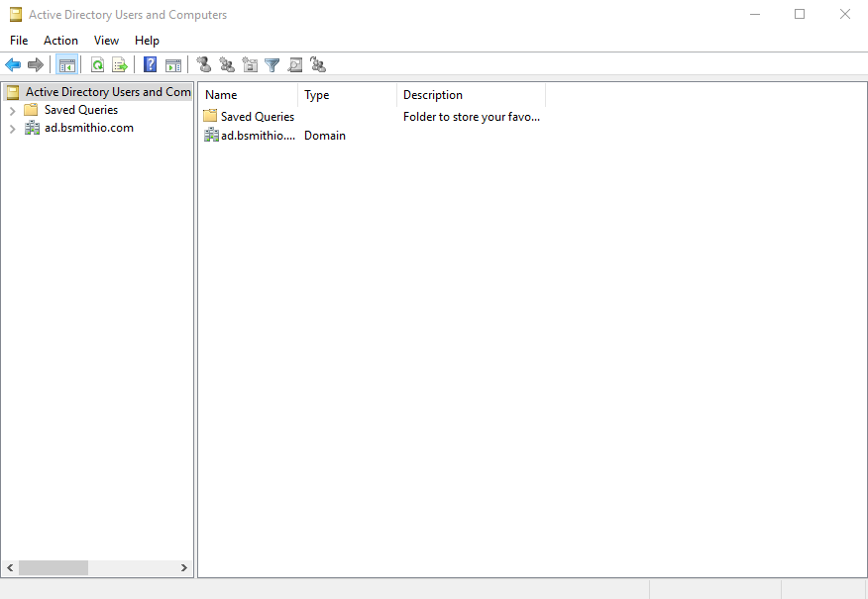Open Filter Options via the funnel icon
Screen dimensions: 868x599
[271, 65]
